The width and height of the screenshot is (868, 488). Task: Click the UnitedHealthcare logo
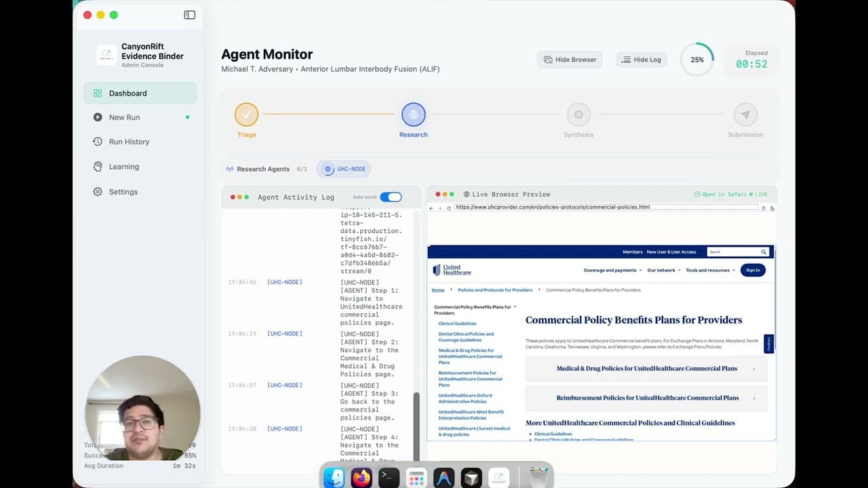[x=452, y=270]
